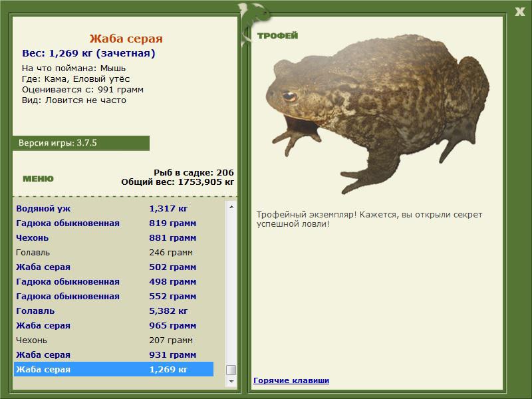Select Жаба серая 965 грамм entry
The width and height of the screenshot is (532, 399).
[114, 325]
